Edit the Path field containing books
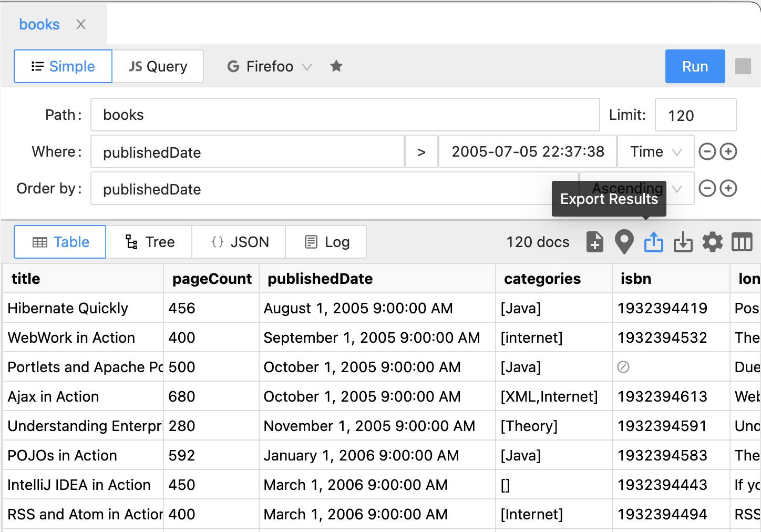 (x=345, y=115)
